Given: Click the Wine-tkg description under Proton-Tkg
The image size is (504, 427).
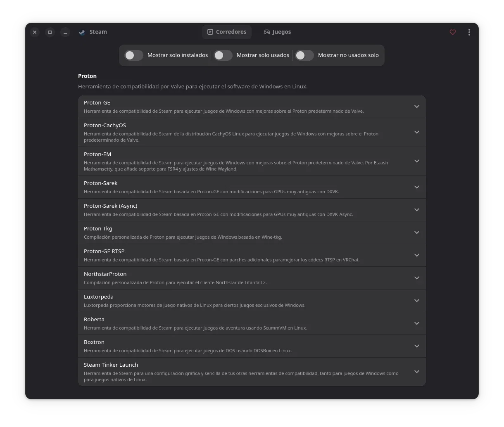Looking at the screenshot, I should click(x=183, y=237).
